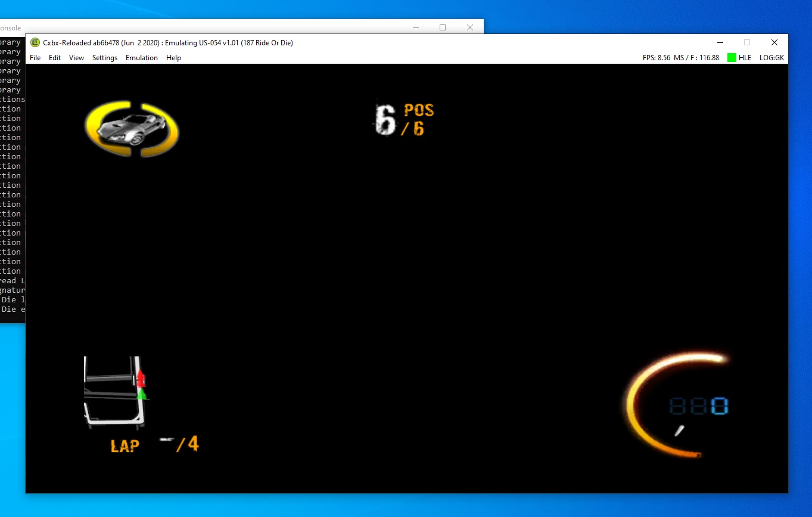
Task: Click the FPS: 8.56 readout
Action: click(x=657, y=58)
